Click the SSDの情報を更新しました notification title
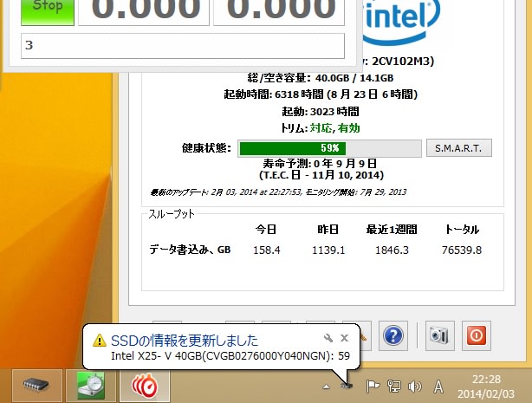 pyautogui.click(x=185, y=341)
